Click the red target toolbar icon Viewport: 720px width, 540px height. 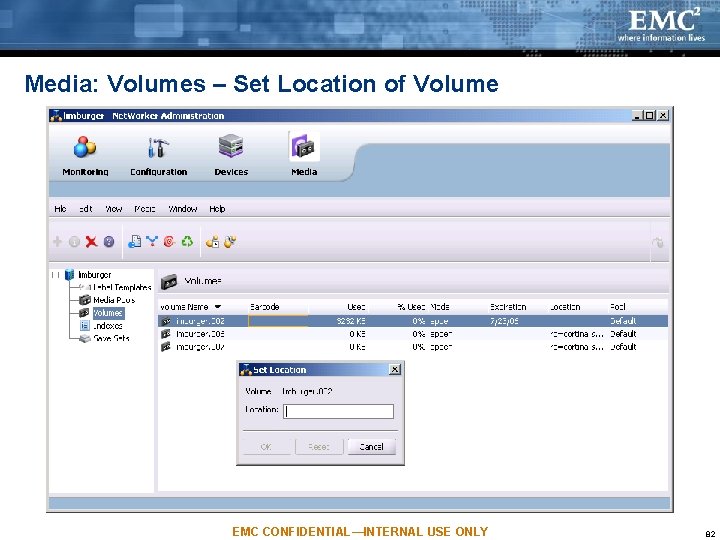tap(169, 241)
